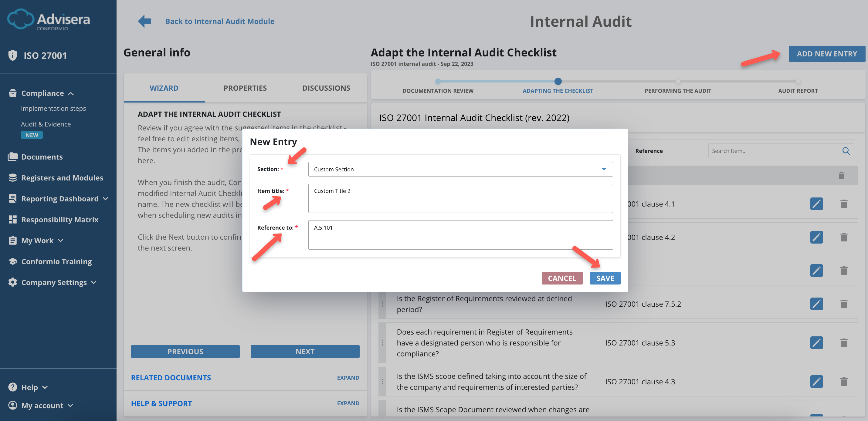Open the Responsibility Matrix via its grid icon
Image resolution: width=868 pixels, height=421 pixels.
[12, 219]
